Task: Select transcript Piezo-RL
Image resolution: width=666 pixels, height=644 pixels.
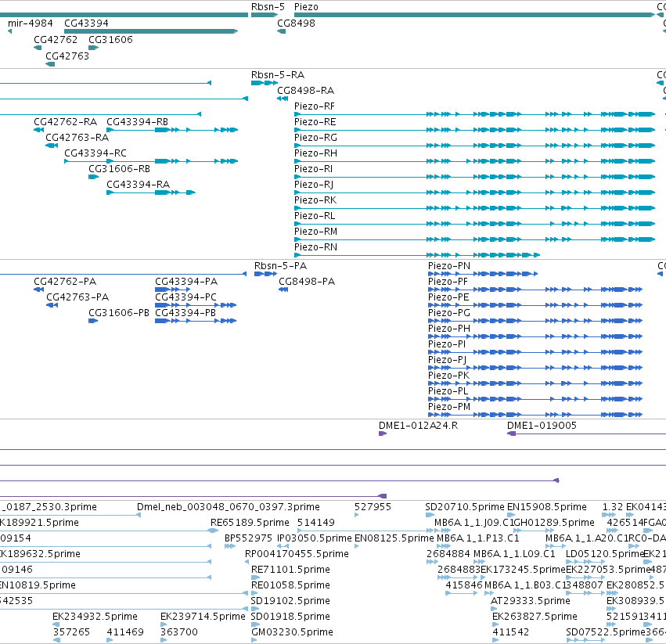Action: (x=315, y=216)
